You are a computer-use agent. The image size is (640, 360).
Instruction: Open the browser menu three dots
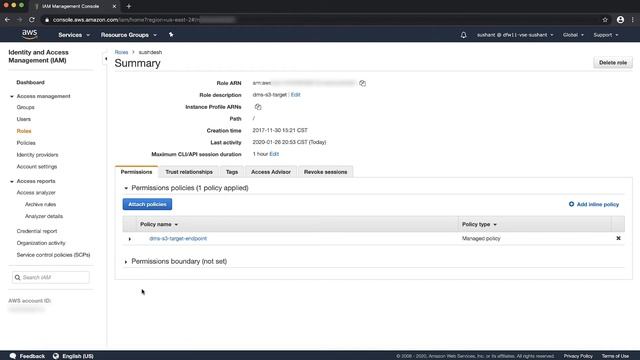click(633, 20)
